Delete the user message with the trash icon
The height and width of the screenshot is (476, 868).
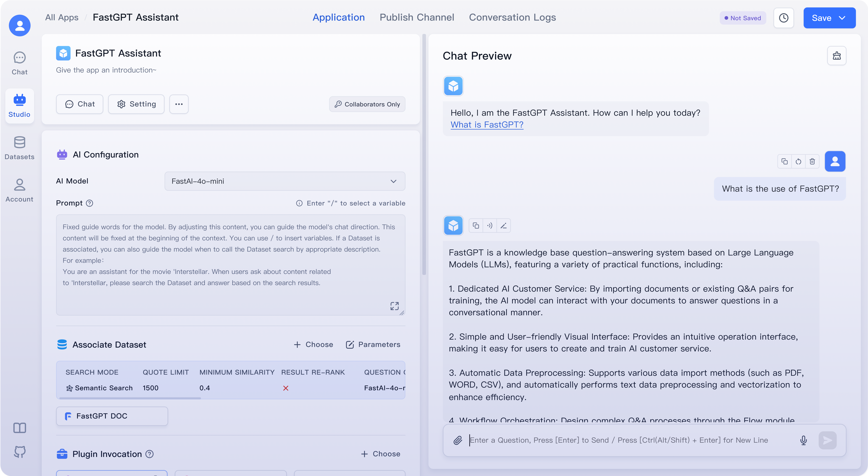[812, 161]
